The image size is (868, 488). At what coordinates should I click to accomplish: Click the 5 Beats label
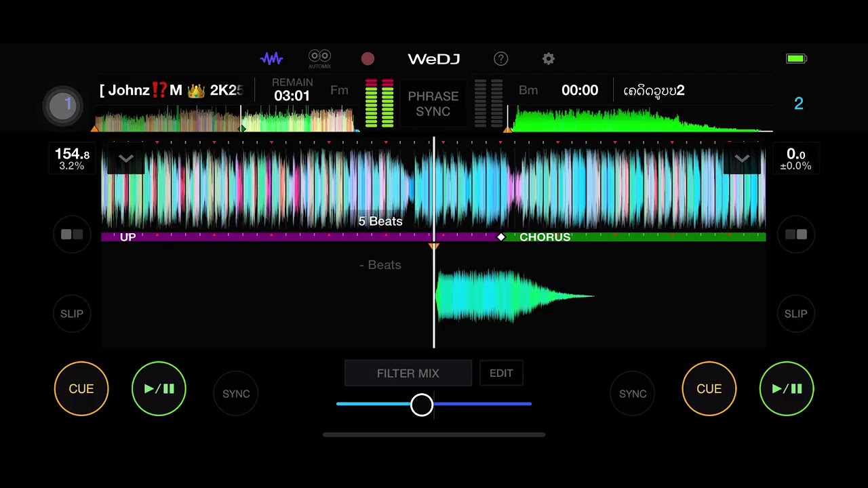click(x=380, y=222)
